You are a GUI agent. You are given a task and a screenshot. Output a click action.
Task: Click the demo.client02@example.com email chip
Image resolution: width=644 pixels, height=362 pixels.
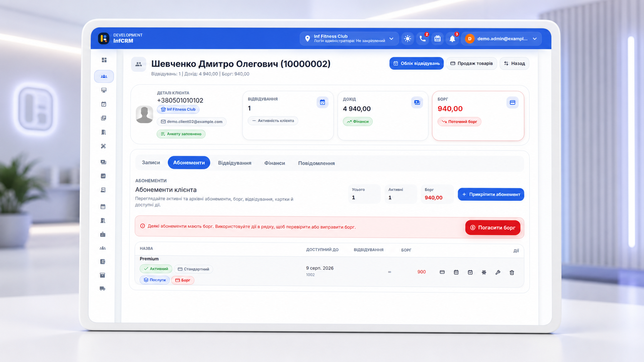[191, 122]
